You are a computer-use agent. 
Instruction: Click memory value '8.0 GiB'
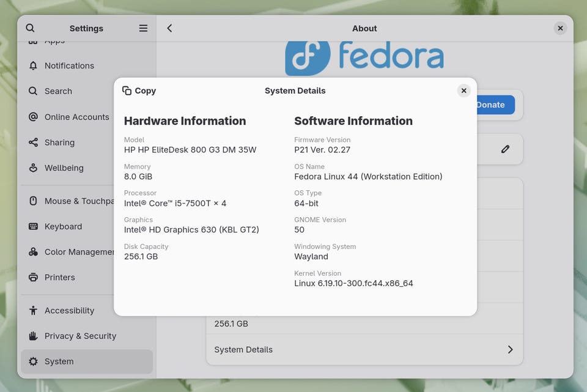[138, 176]
